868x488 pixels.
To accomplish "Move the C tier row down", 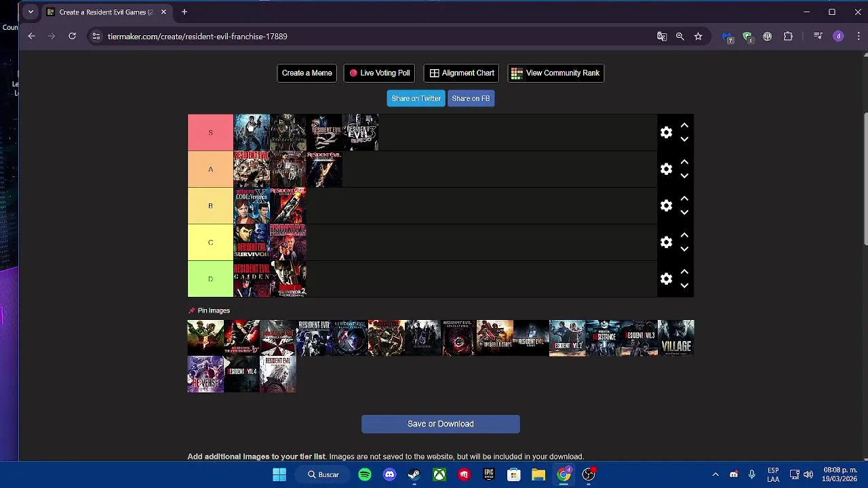I will (684, 249).
